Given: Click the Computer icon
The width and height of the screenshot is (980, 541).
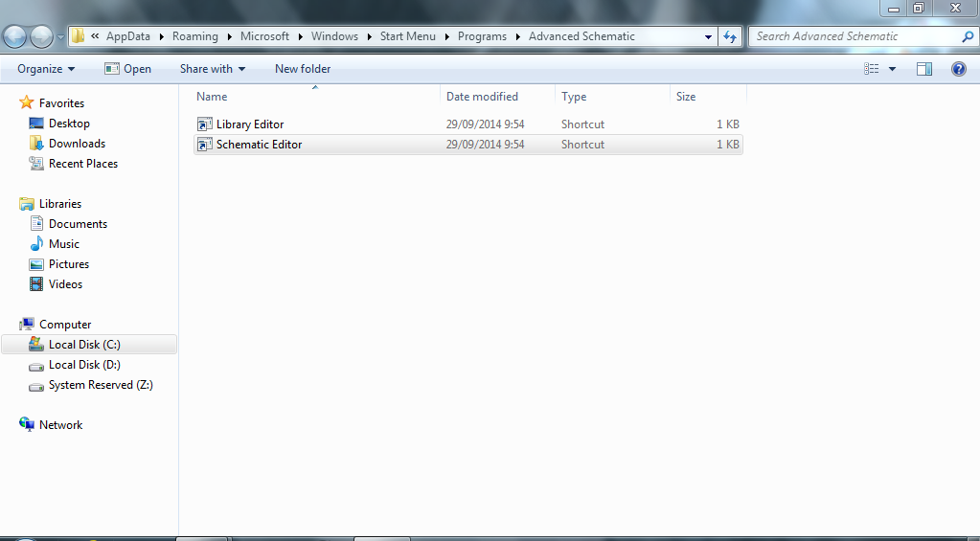Looking at the screenshot, I should [x=26, y=324].
